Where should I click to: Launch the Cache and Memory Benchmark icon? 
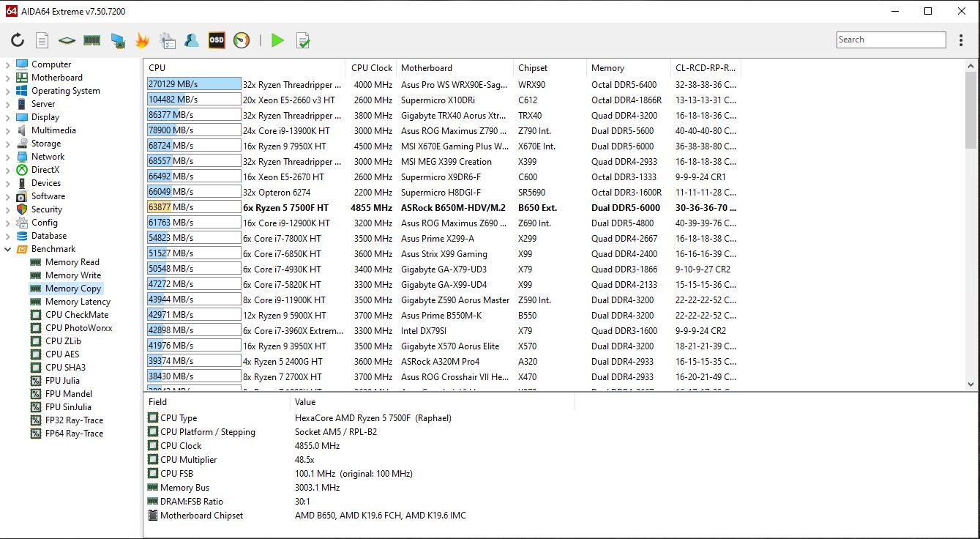click(91, 40)
